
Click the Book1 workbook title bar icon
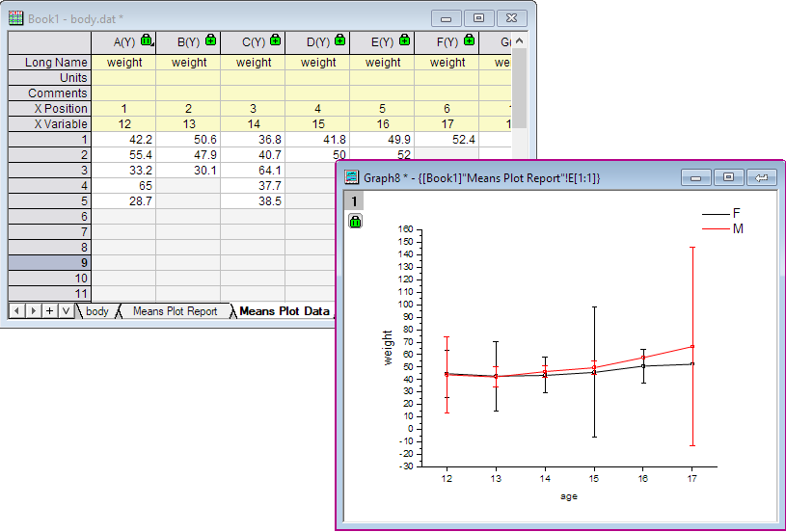(16, 18)
